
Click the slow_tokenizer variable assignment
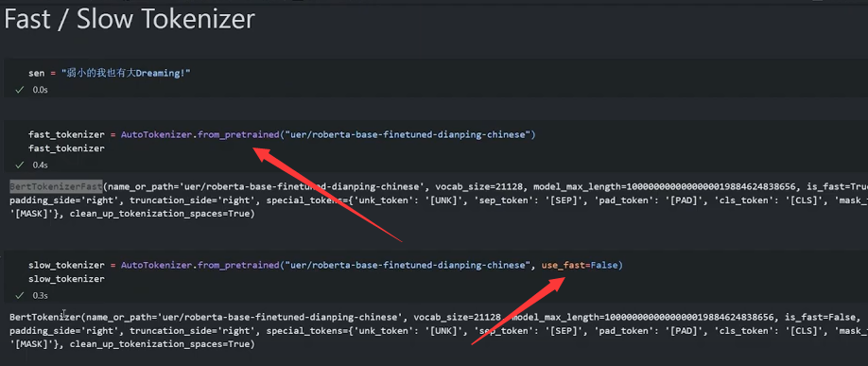point(66,266)
